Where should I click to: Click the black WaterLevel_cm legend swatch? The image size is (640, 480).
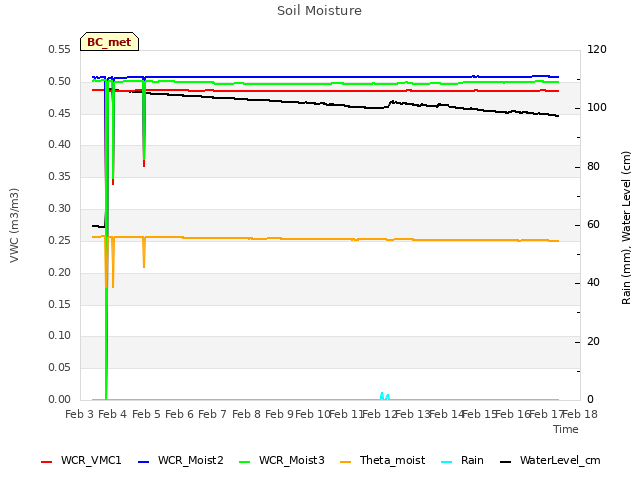506,462
